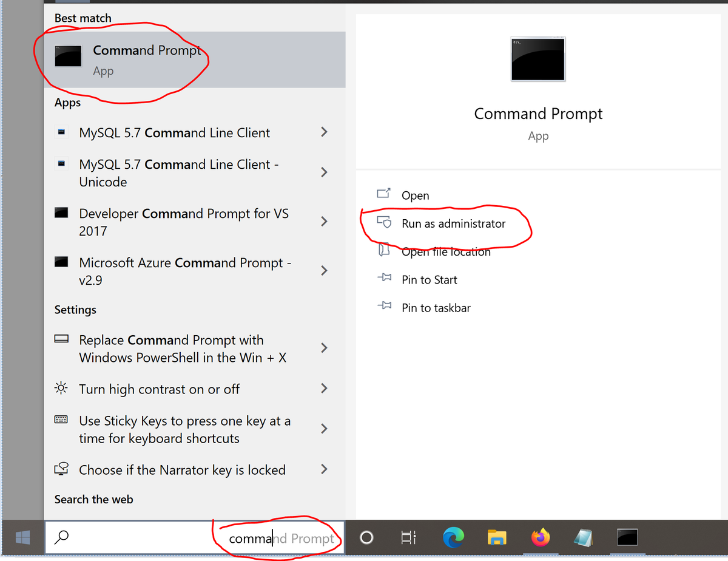This screenshot has height=561, width=728.
Task: Open the Windows Start button
Action: (23, 537)
